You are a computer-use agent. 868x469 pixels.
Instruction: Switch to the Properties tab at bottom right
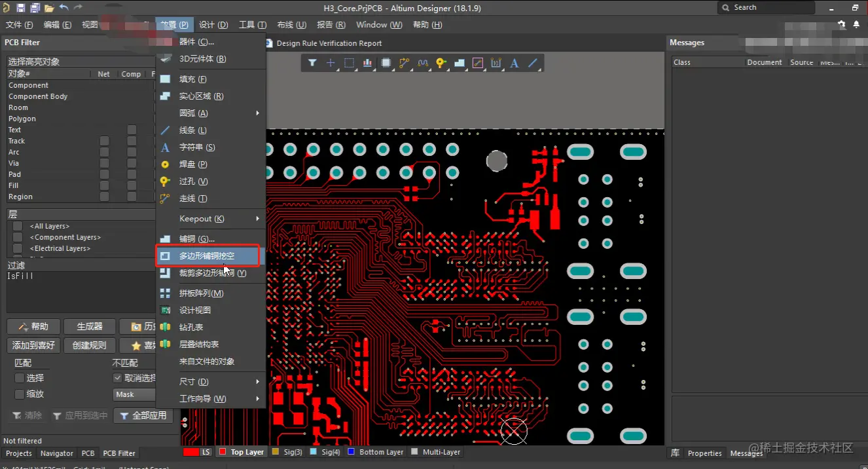[705, 453]
